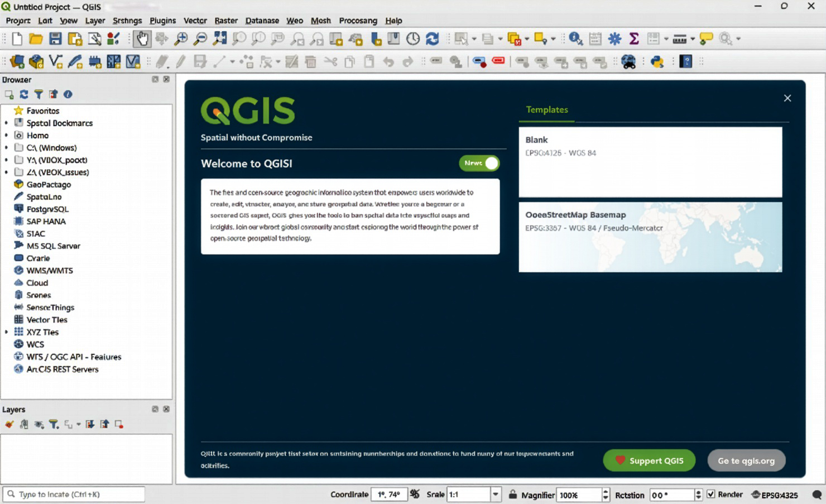This screenshot has width=826, height=504.
Task: Open the blue help book toolbar icon
Action: coord(686,61)
